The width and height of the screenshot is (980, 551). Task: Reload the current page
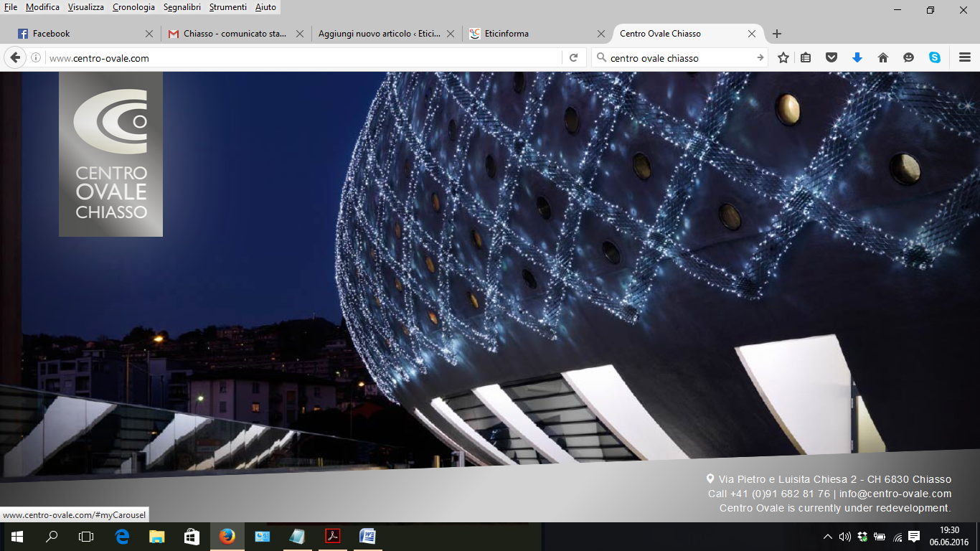(x=573, y=58)
